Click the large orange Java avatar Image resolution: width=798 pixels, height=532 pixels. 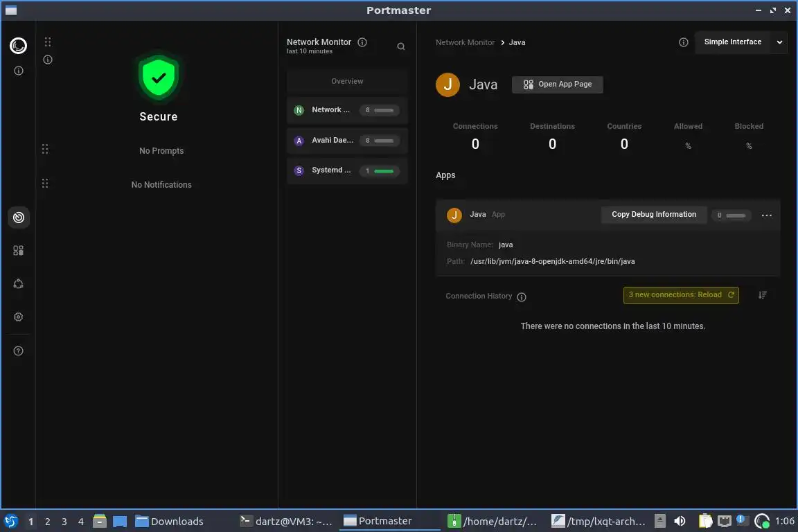(x=448, y=85)
